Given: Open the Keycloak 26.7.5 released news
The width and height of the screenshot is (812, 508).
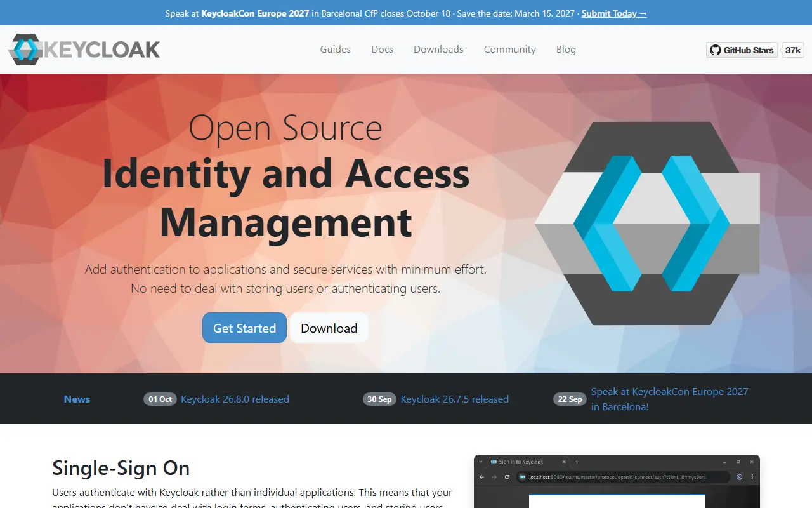Looking at the screenshot, I should click(x=455, y=399).
